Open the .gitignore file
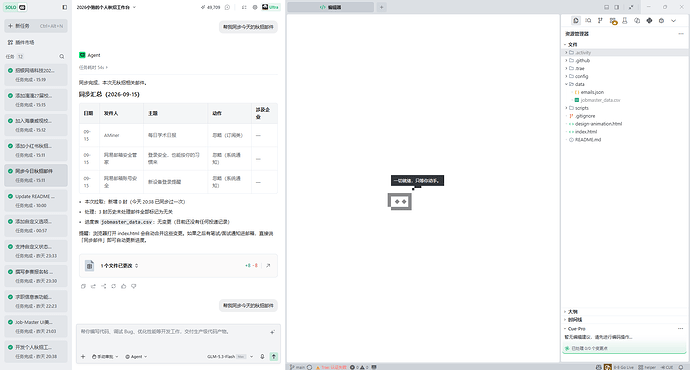690x370 pixels. coord(624,116)
